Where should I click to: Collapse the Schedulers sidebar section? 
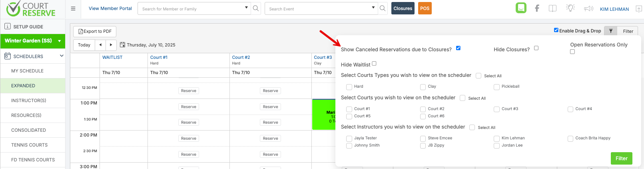point(62,56)
